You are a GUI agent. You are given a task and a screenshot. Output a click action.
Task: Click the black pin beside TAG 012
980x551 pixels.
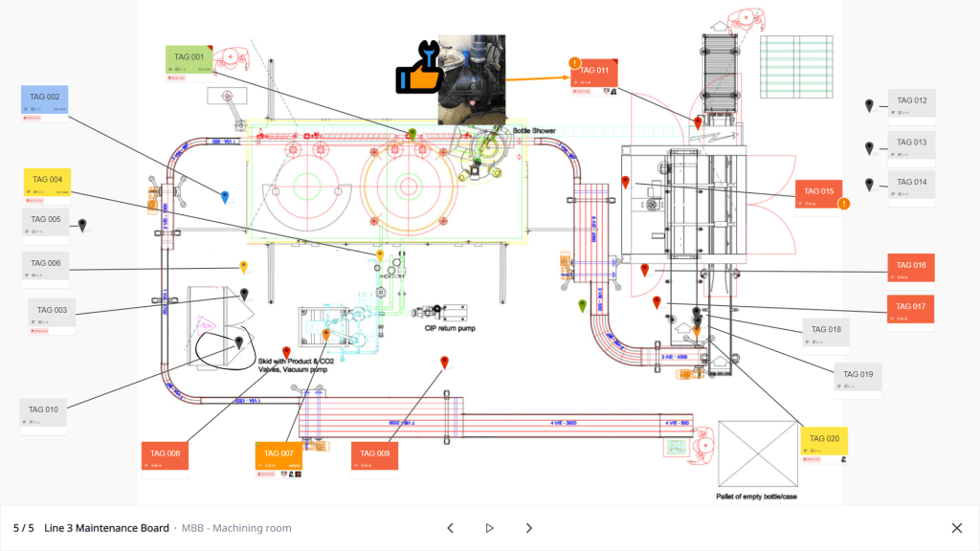tap(869, 105)
